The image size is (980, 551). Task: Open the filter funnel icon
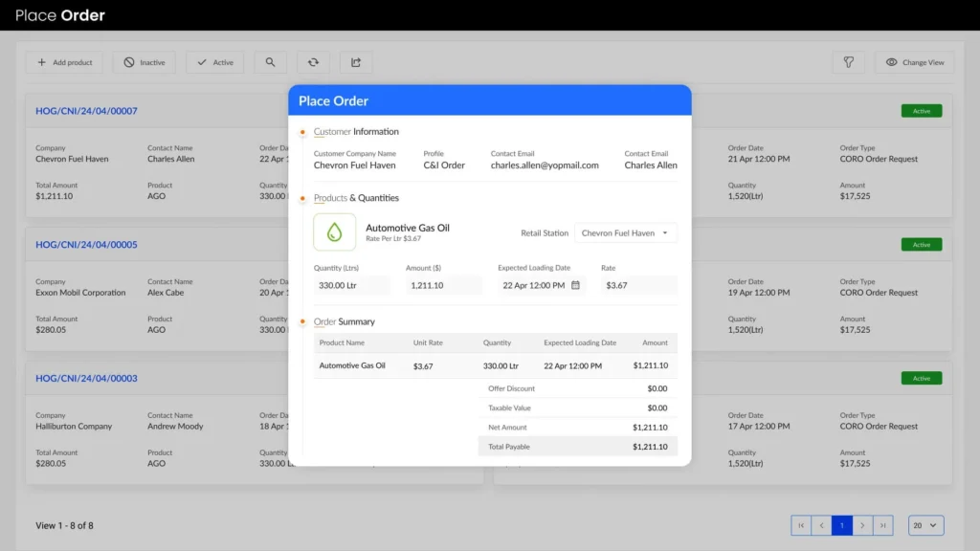(x=848, y=62)
